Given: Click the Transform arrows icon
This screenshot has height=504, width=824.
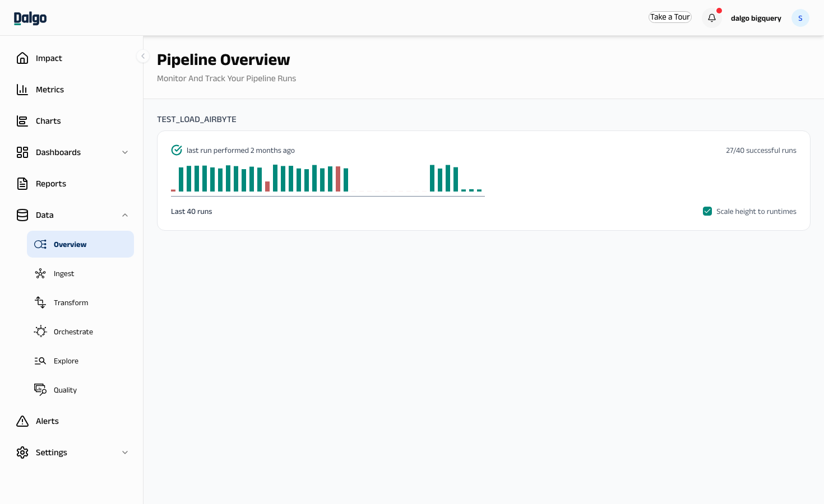Looking at the screenshot, I should coord(40,302).
